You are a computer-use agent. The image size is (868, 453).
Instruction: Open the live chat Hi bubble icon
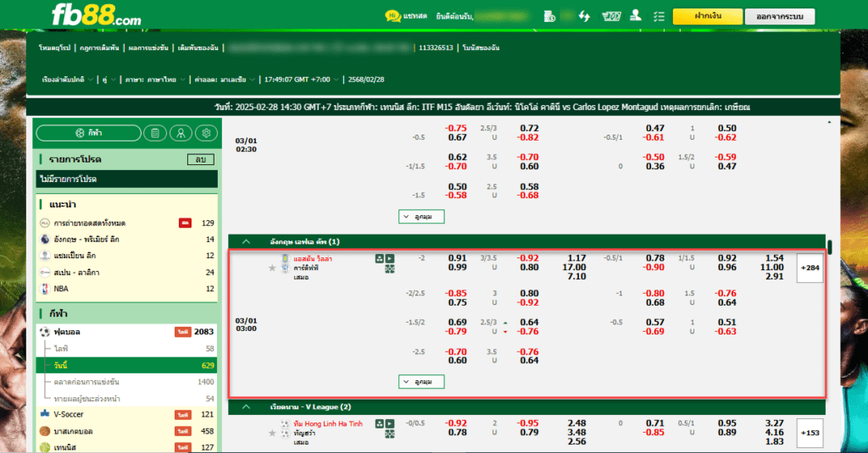coord(392,16)
